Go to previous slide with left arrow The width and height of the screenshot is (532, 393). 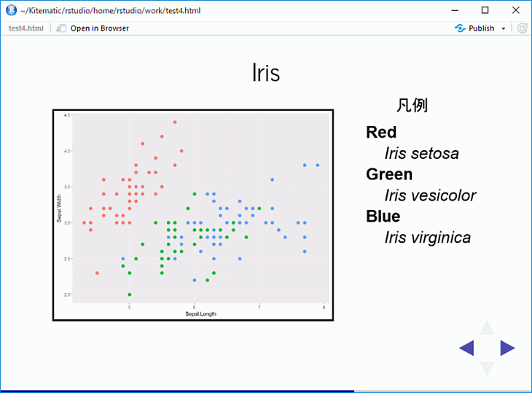tap(466, 348)
